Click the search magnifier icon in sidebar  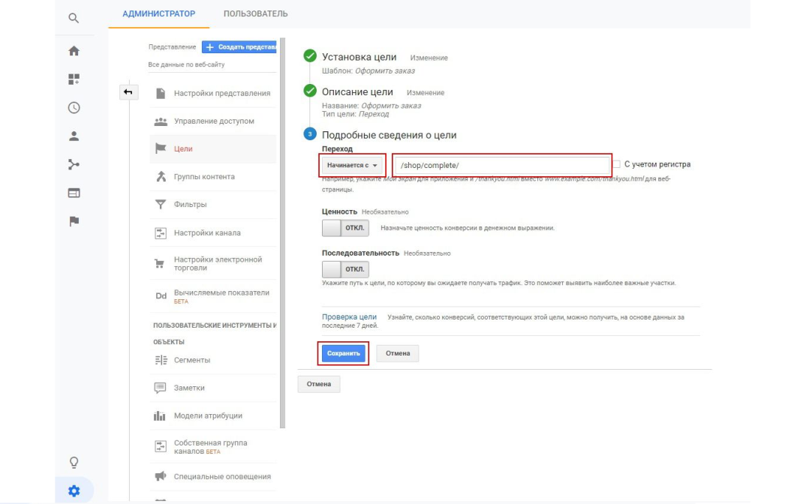tap(74, 18)
